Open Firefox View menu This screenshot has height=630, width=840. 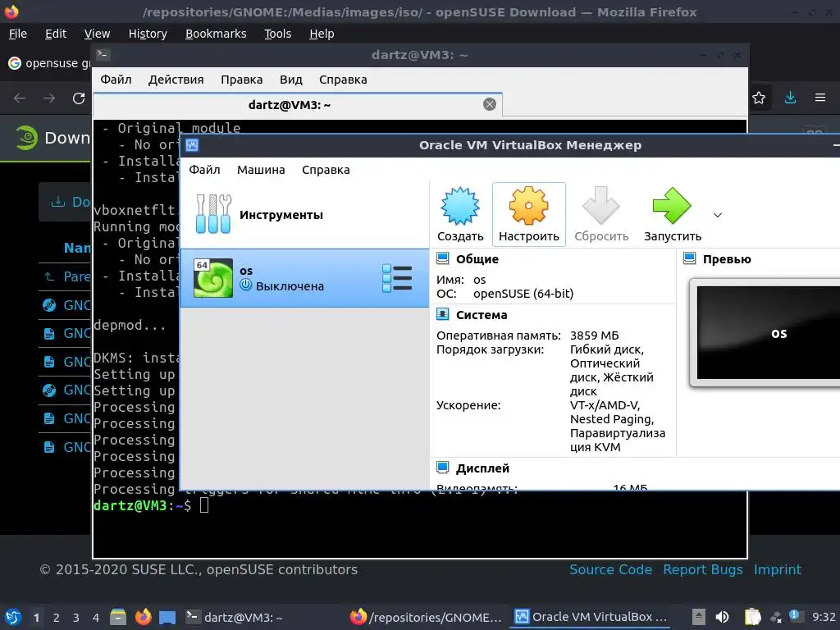click(97, 34)
